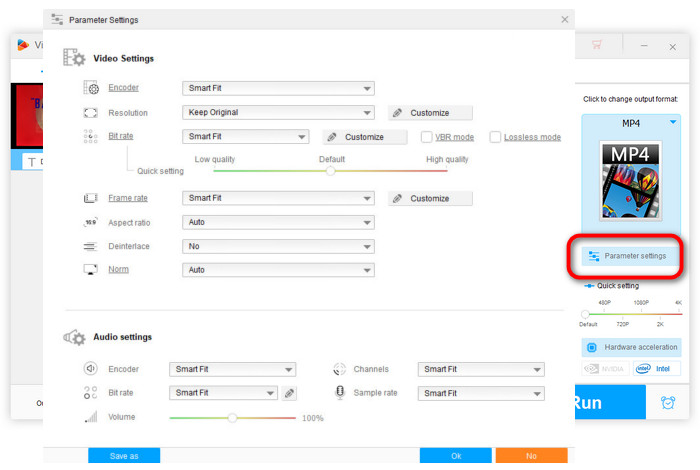Viewport: 700px width, 470px height.
Task: Click the audio Encoder speaker icon
Action: [91, 369]
